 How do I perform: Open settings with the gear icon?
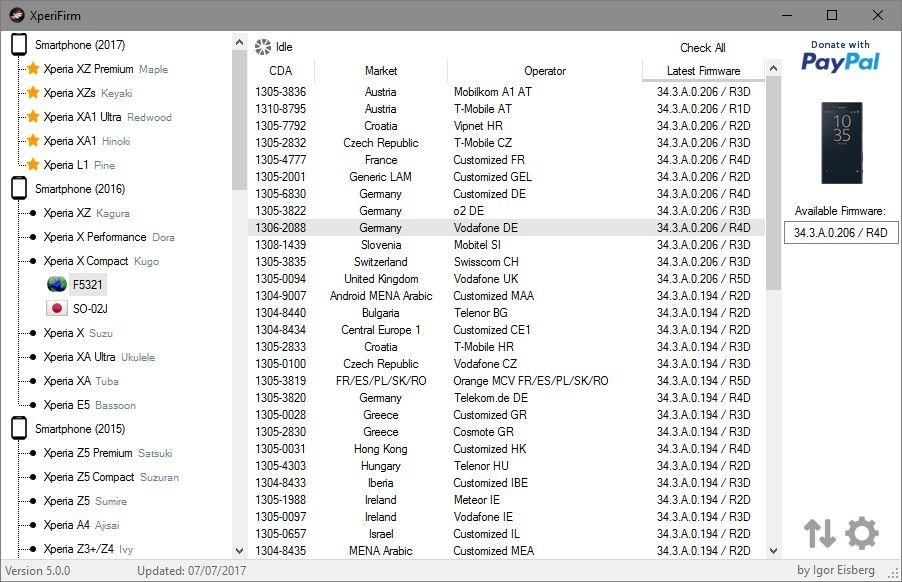coord(862,533)
